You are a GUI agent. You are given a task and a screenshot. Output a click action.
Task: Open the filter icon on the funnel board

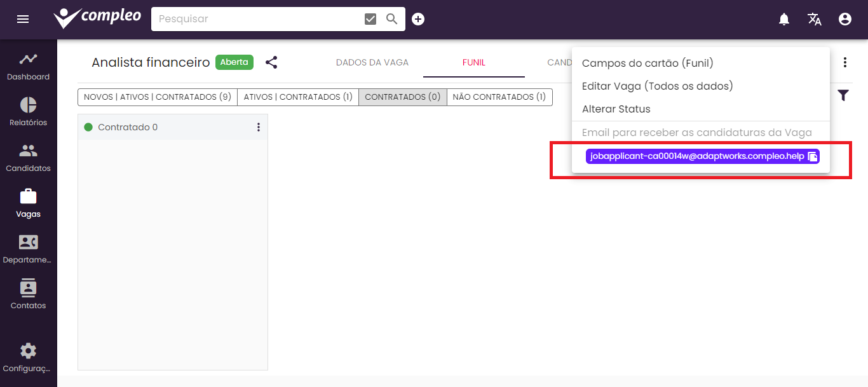(x=843, y=95)
